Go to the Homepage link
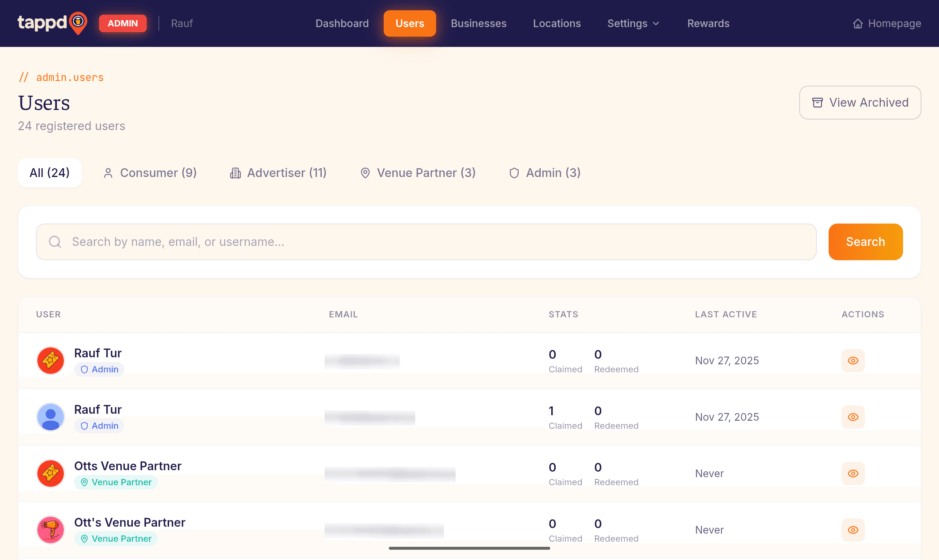The height and width of the screenshot is (560, 939). (x=887, y=23)
